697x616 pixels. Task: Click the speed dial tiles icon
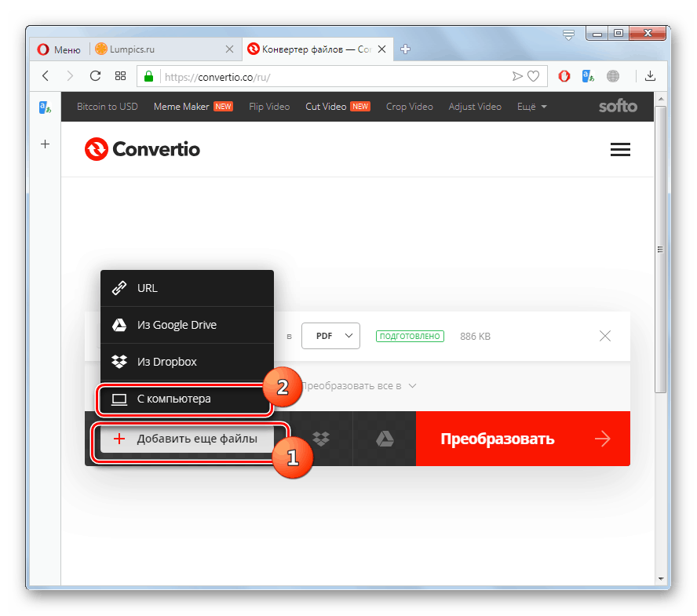[120, 76]
